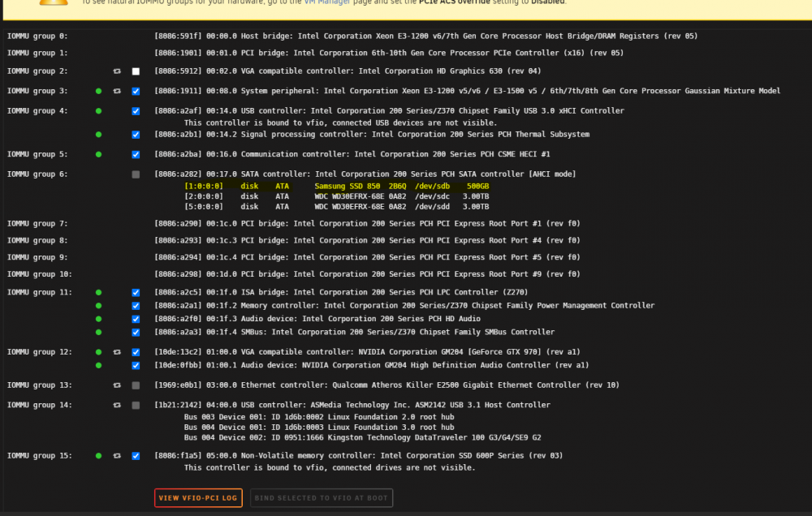Image resolution: width=812 pixels, height=516 pixels.
Task: Open the View VFIO-PCI Log button
Action: 198,498
